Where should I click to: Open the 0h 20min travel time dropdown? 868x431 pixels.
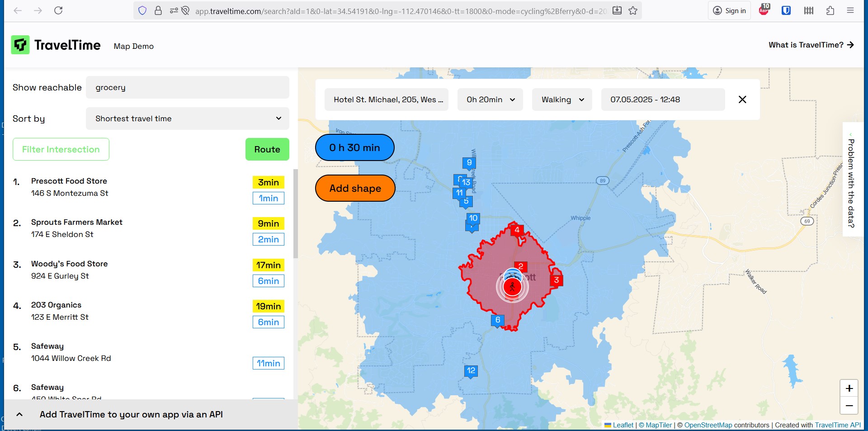pyautogui.click(x=490, y=100)
